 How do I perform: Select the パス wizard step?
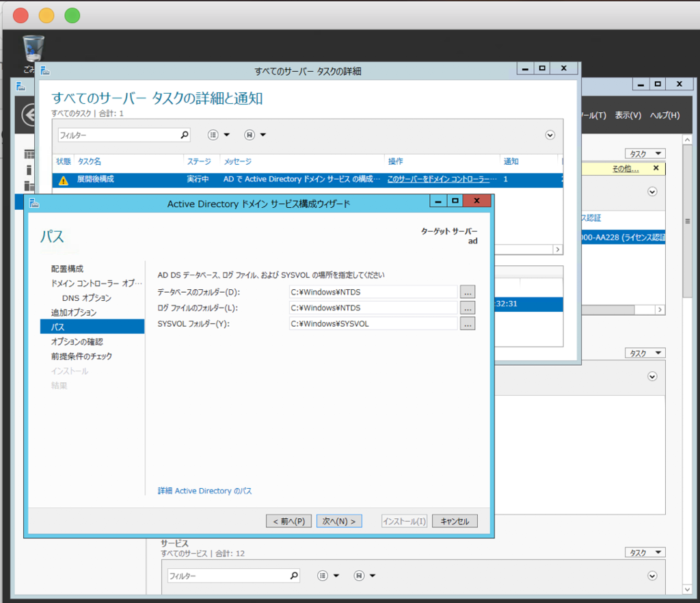tap(92, 327)
